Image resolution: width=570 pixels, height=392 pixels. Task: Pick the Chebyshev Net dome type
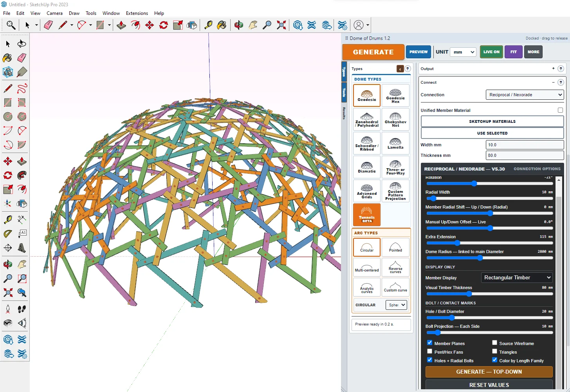click(395, 119)
